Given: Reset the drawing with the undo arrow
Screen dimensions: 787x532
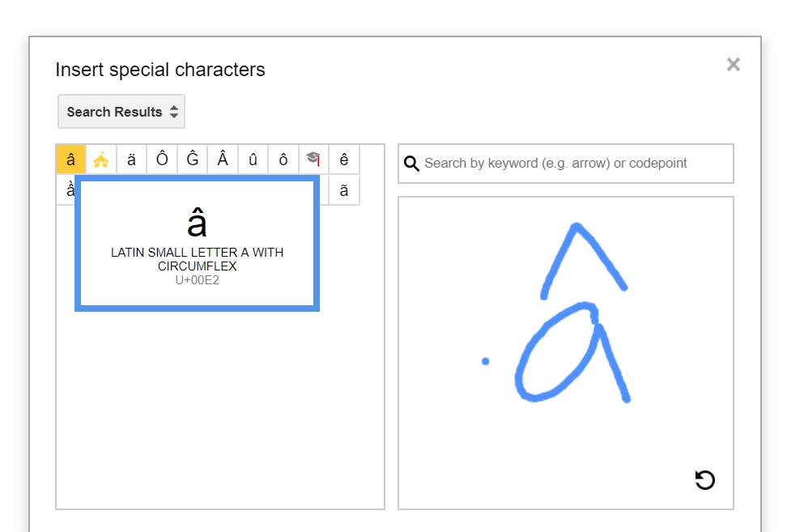Looking at the screenshot, I should click(704, 480).
